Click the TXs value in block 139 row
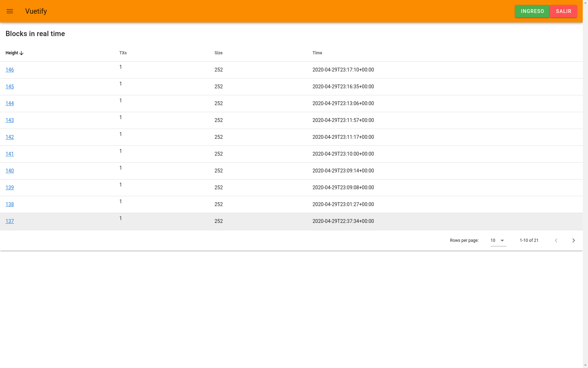This screenshot has height=368, width=588. [x=121, y=185]
